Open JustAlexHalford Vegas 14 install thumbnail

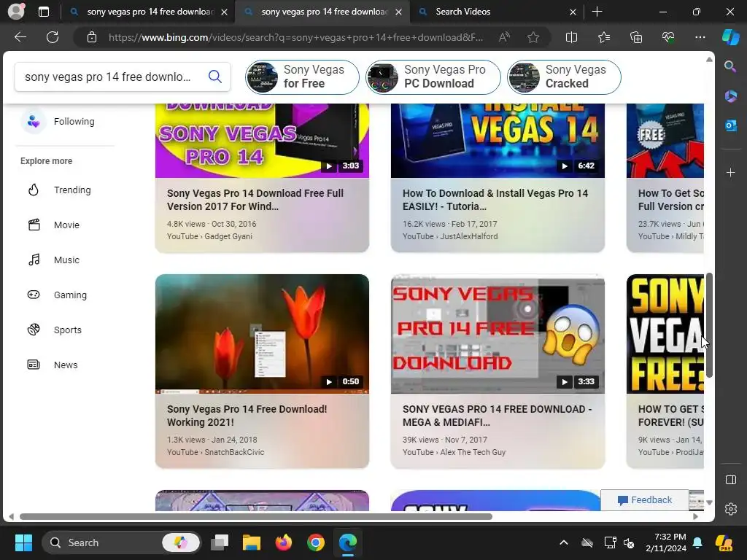498,141
